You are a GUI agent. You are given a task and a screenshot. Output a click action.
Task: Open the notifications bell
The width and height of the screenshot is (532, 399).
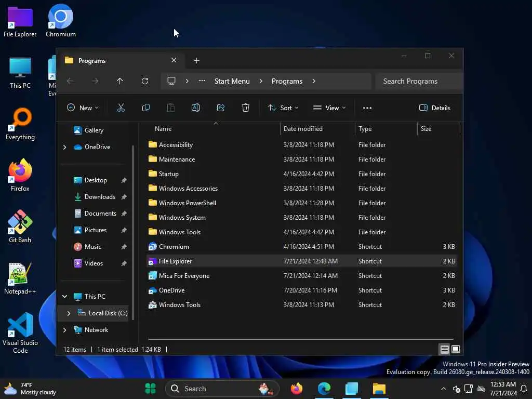pyautogui.click(x=524, y=389)
